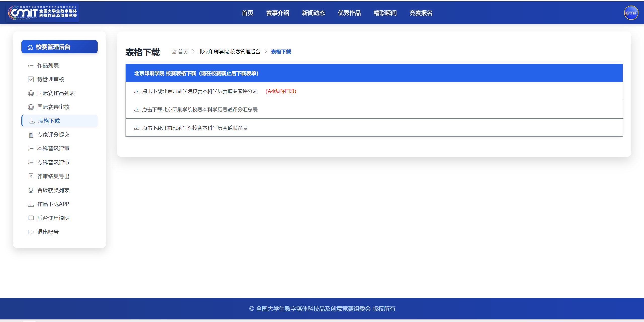644x322 pixels.
Task: Click download icon for 联系表 row
Action: pos(137,128)
